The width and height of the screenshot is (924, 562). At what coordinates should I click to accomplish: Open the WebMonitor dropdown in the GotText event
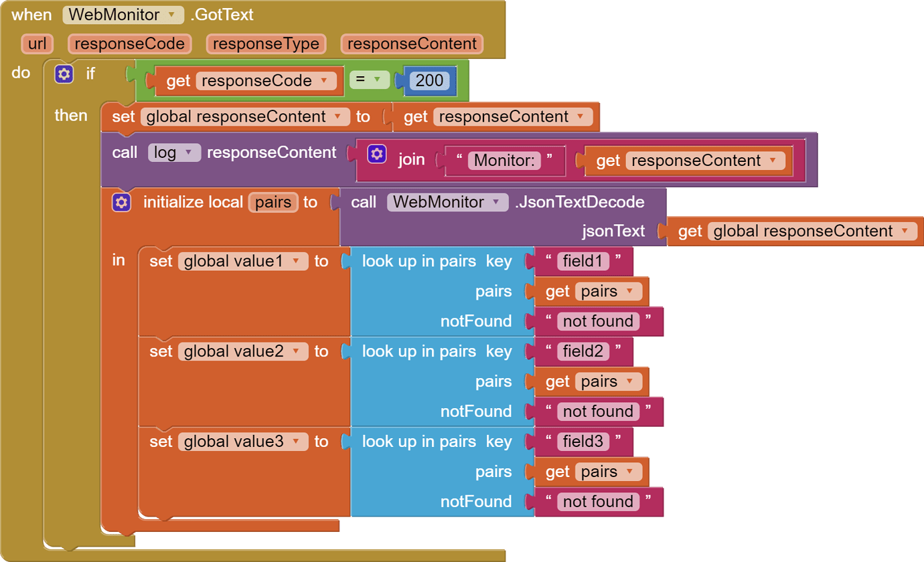(x=170, y=15)
